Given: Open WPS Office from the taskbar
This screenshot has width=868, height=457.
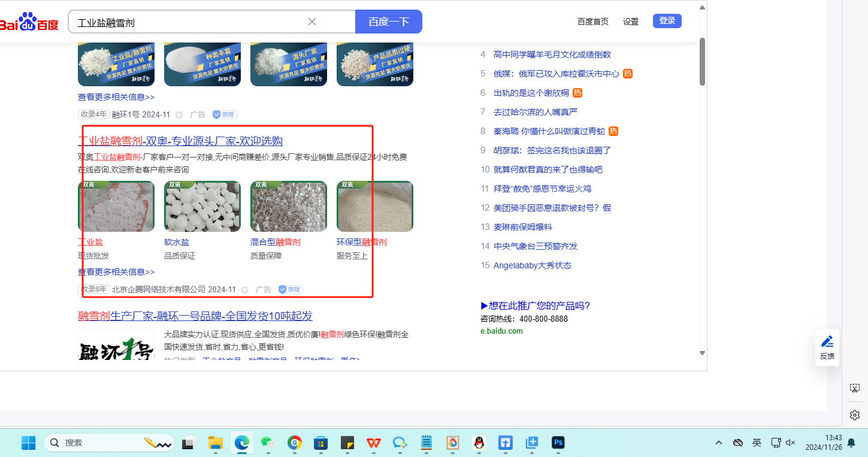Looking at the screenshot, I should pos(373,443).
